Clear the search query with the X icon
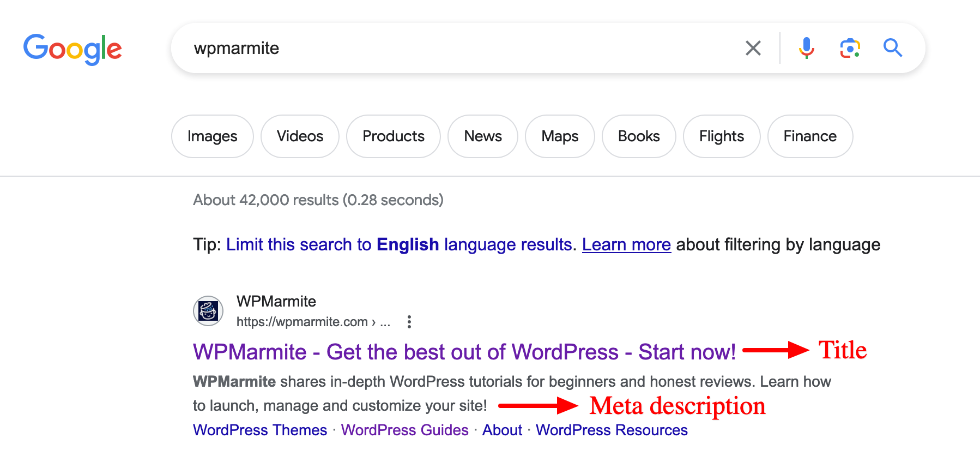This screenshot has height=468, width=980. [x=753, y=48]
